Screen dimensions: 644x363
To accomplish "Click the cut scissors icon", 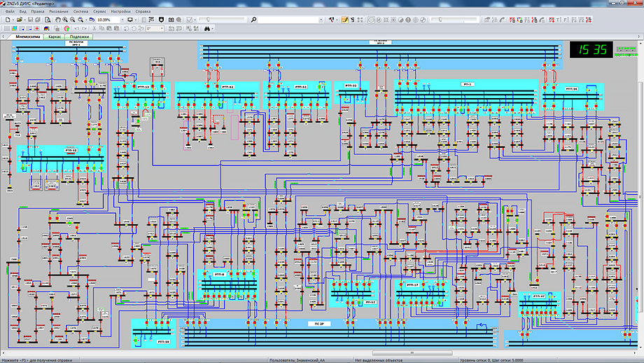I will 94,29.
